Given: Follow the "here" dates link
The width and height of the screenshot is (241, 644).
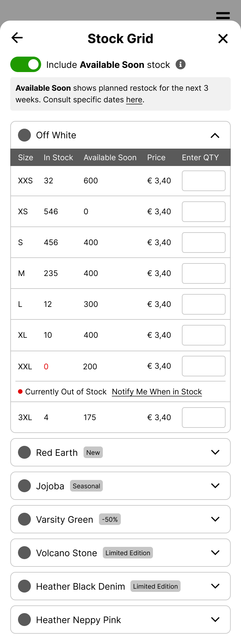Looking at the screenshot, I should point(134,100).
